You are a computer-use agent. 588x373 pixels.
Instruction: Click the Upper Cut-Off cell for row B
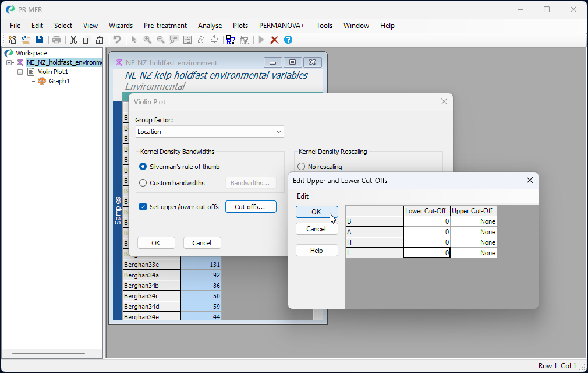point(473,221)
